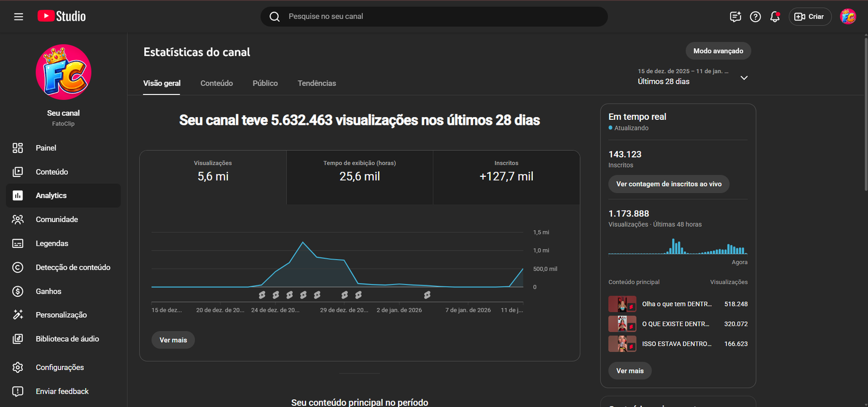Open the hamburger navigation menu

(18, 17)
